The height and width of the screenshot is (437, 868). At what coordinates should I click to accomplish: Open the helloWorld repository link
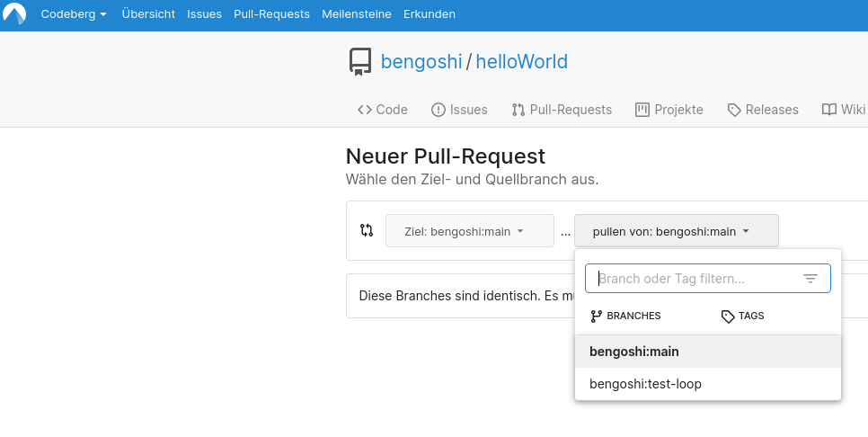tap(521, 61)
